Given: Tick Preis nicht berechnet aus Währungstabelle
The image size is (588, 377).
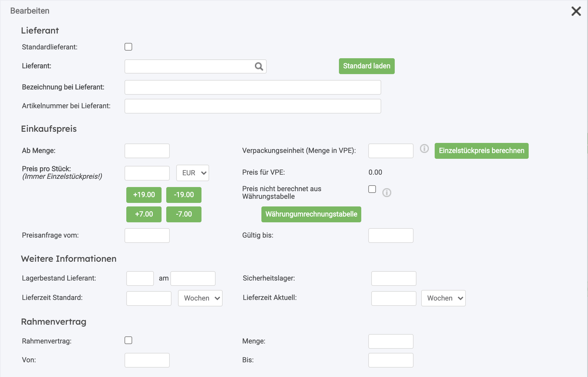Looking at the screenshot, I should pyautogui.click(x=372, y=189).
